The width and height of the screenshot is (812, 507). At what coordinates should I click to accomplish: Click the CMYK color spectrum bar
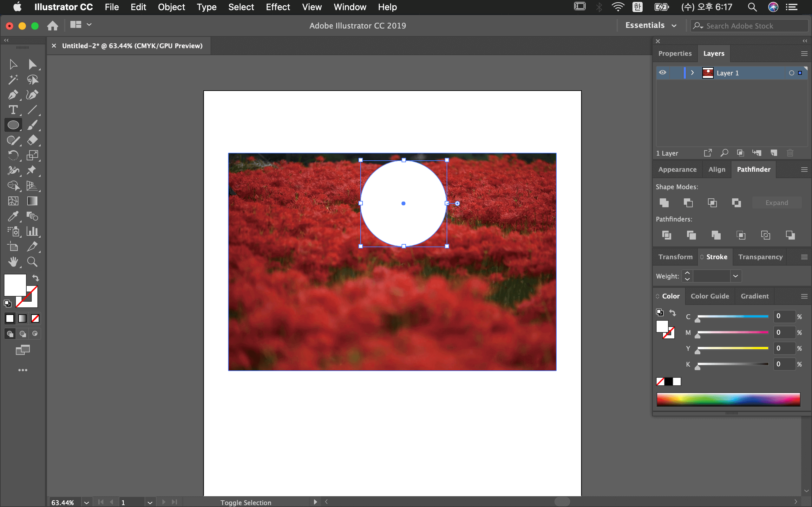click(x=728, y=399)
